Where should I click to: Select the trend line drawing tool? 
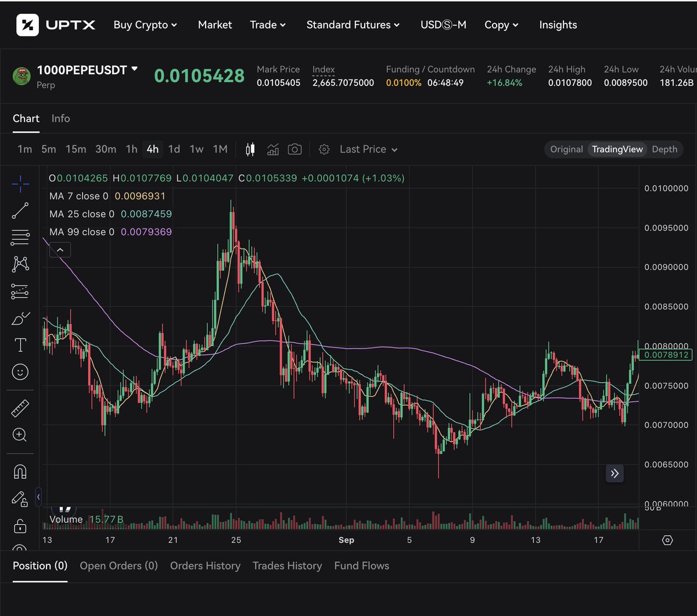[20, 210]
